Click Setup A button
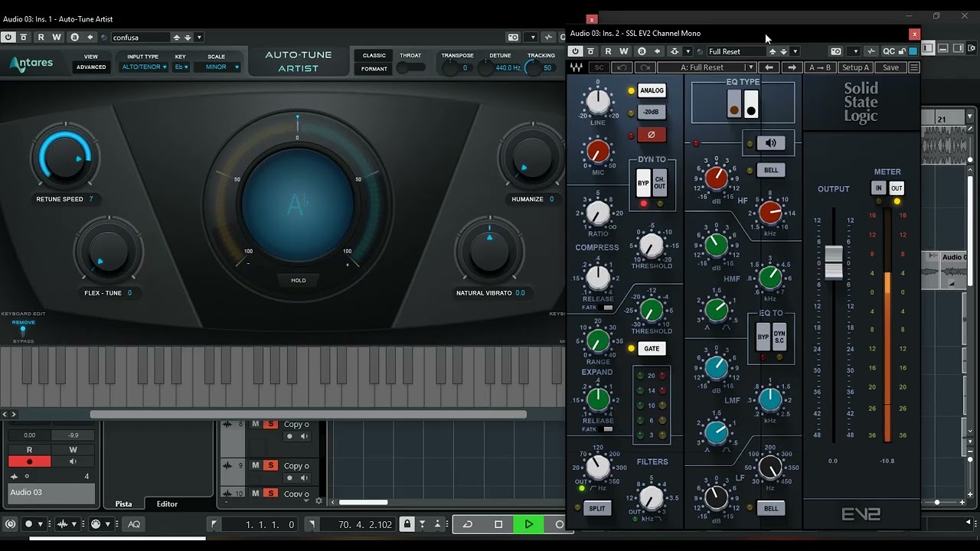Viewport: 980px width, 551px height. click(856, 67)
